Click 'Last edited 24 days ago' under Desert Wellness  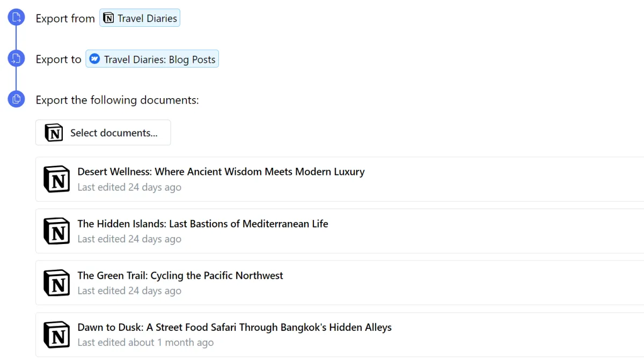[x=129, y=187]
